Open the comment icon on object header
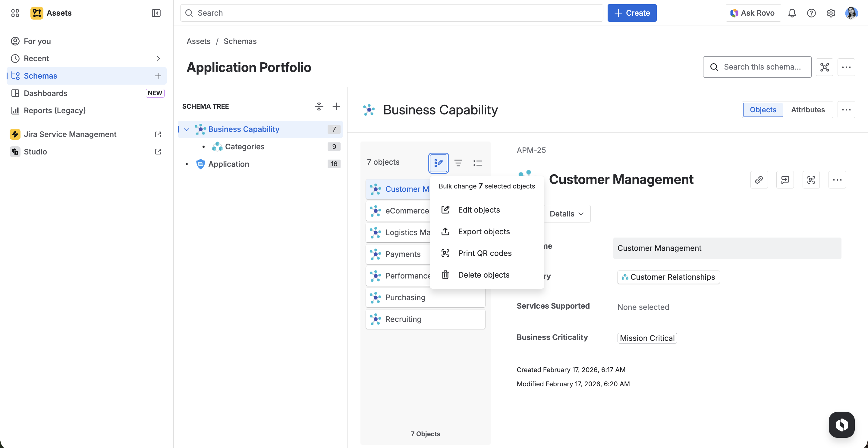This screenshot has width=868, height=448. tap(785, 180)
